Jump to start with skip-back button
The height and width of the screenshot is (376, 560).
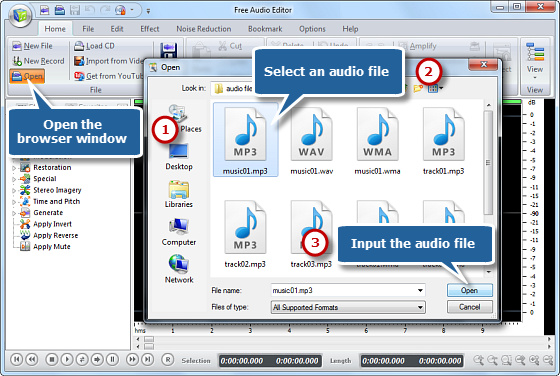point(16,359)
